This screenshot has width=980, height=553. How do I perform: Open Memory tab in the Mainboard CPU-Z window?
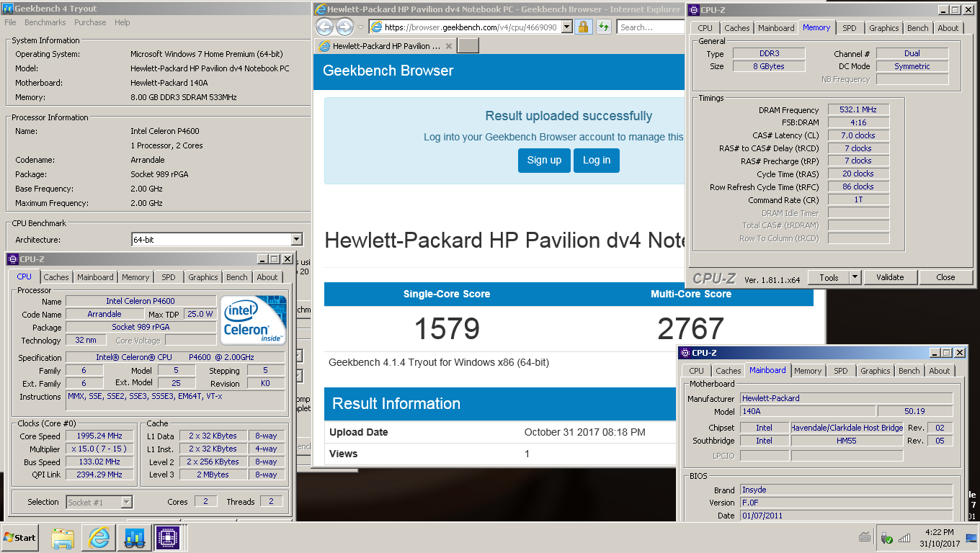[x=808, y=371]
